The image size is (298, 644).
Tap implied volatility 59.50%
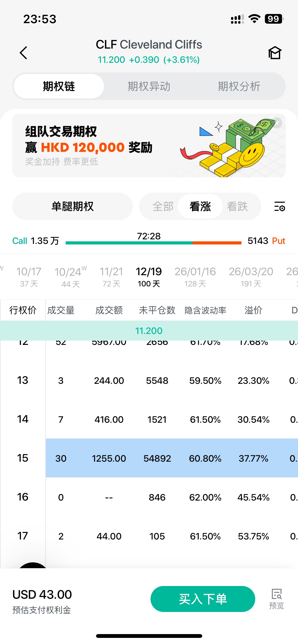[205, 380]
